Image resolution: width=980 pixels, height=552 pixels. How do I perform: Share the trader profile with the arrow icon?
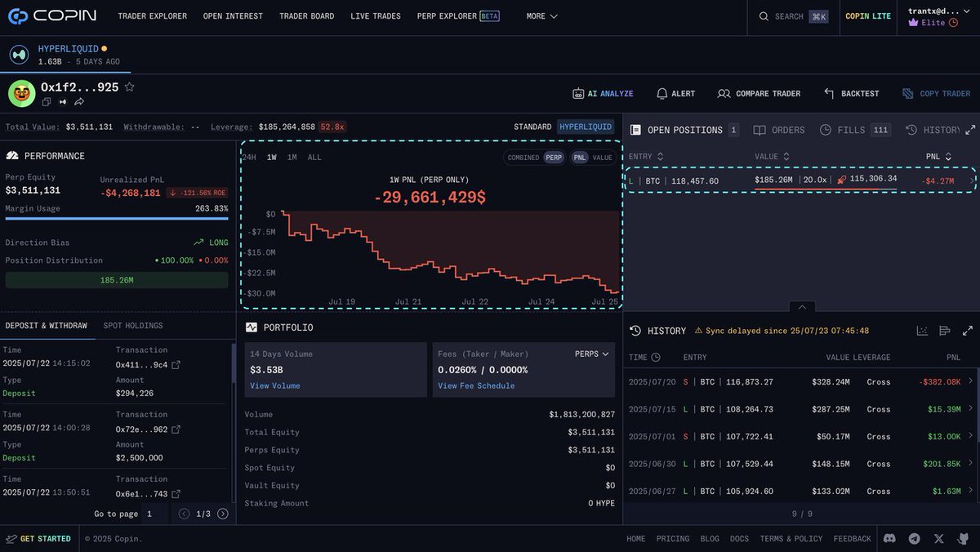(79, 102)
